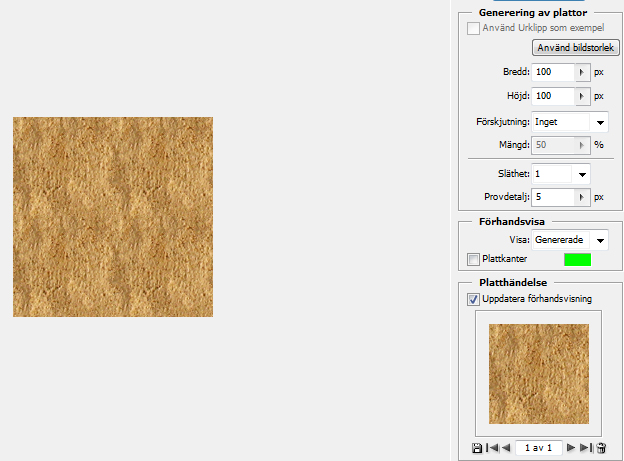The image size is (624, 461).
Task: Toggle Använd Urklipp som exempel checkbox
Action: (x=473, y=28)
